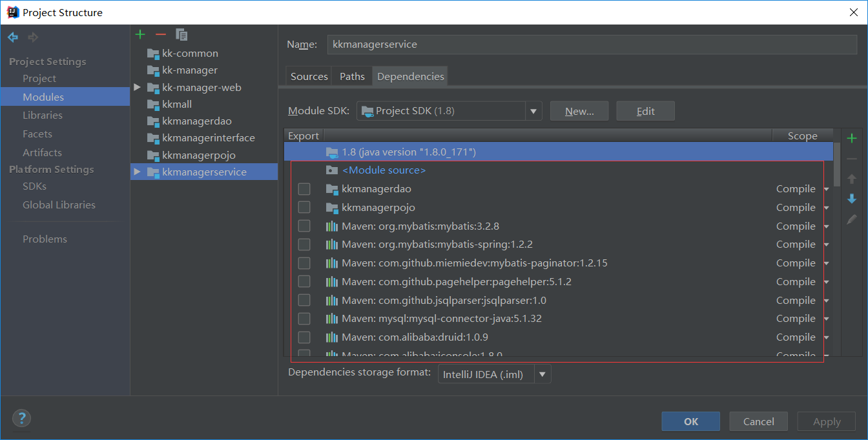Click the module Name input field
This screenshot has width=868, height=440.
tap(592, 45)
